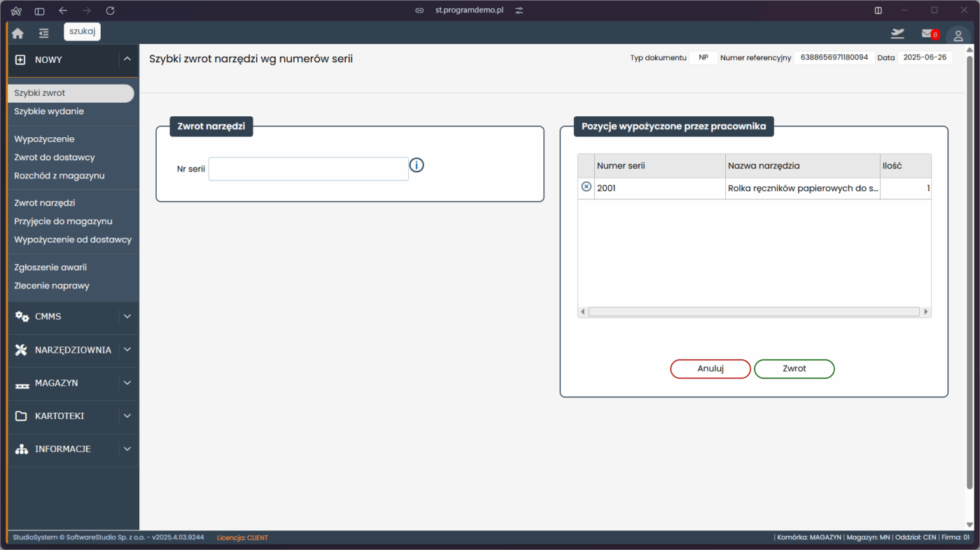Select Zgłoszenie awarii menu item
This screenshot has width=980, height=550.
pyautogui.click(x=50, y=267)
